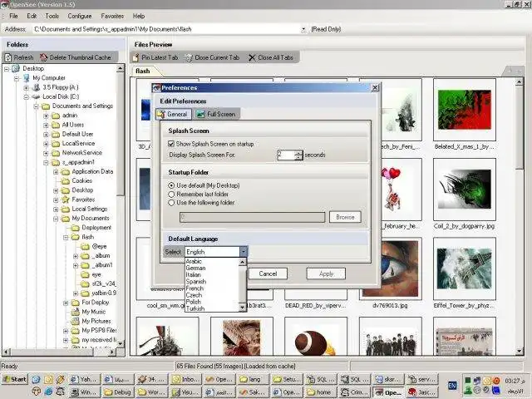Open the Configure menu
532x399 pixels.
point(80,16)
